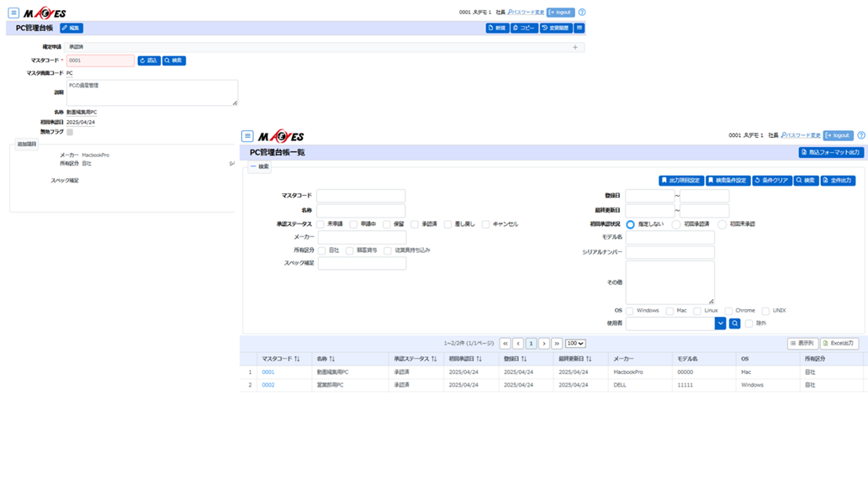Click 新規 button in PC管理台帳 toolbar
The width and height of the screenshot is (868, 479).
(x=497, y=29)
